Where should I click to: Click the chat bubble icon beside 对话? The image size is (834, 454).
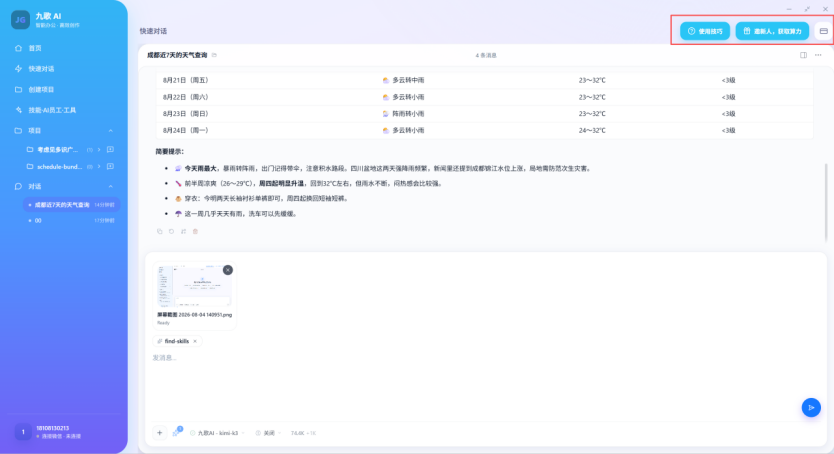[19, 187]
